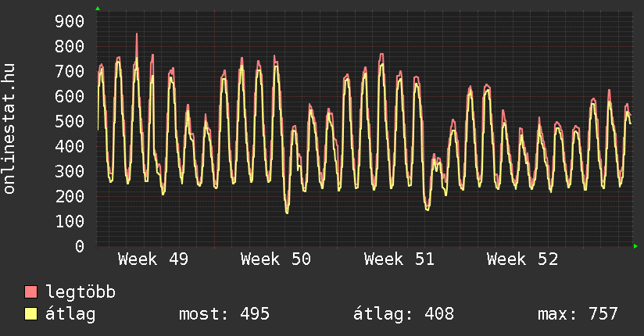Click the lowest dip of the Week 50 curve
Image resolution: width=644 pixels, height=336 pixels.
287,212
